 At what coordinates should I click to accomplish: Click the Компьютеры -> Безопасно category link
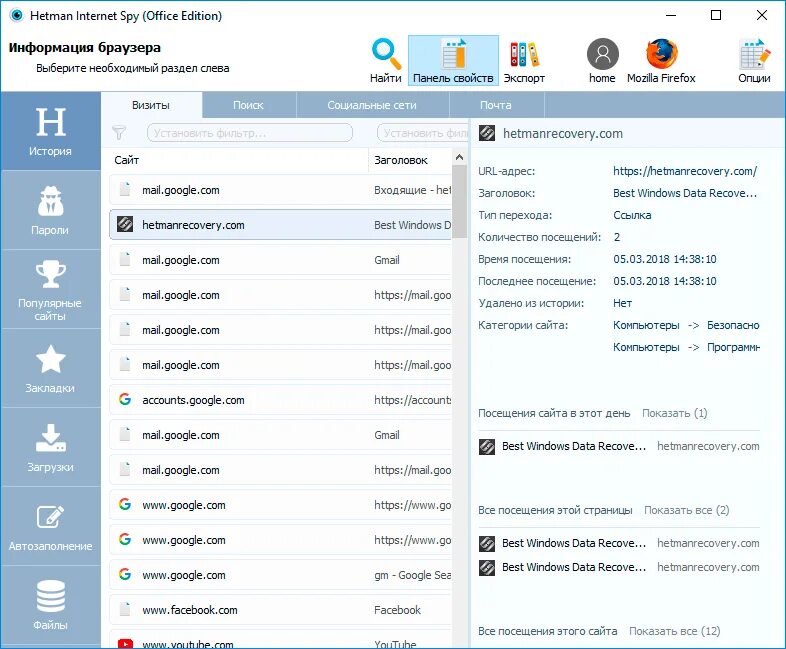click(x=686, y=325)
